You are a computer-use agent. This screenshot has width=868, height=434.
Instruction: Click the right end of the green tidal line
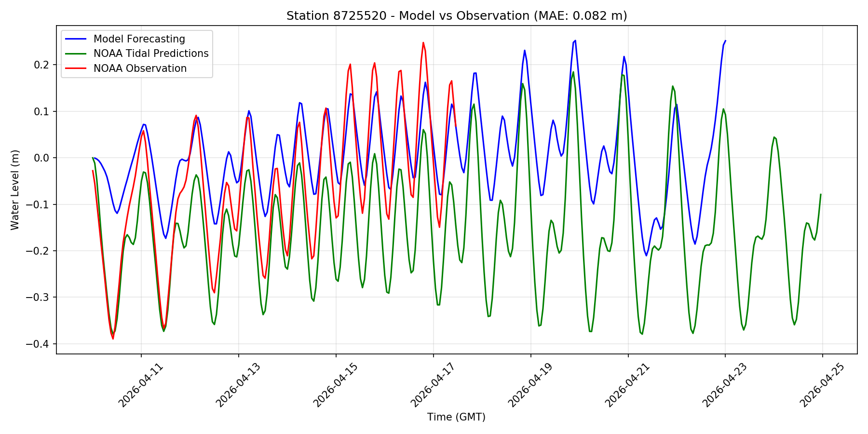point(821,194)
